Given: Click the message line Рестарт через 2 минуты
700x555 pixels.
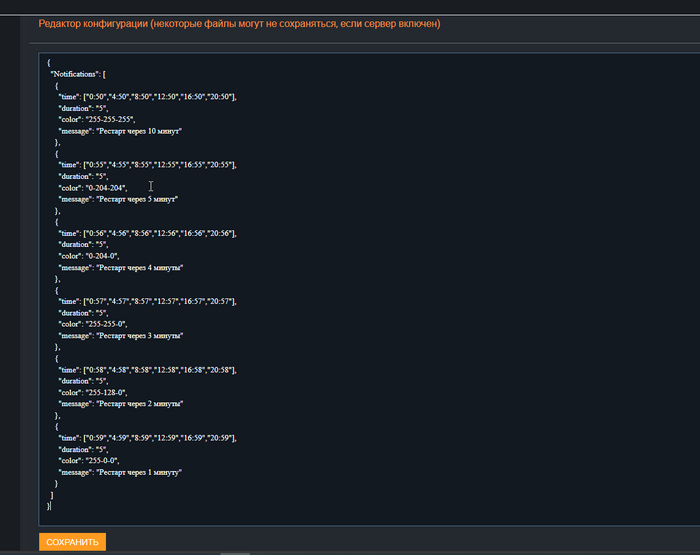Looking at the screenshot, I should [x=138, y=403].
